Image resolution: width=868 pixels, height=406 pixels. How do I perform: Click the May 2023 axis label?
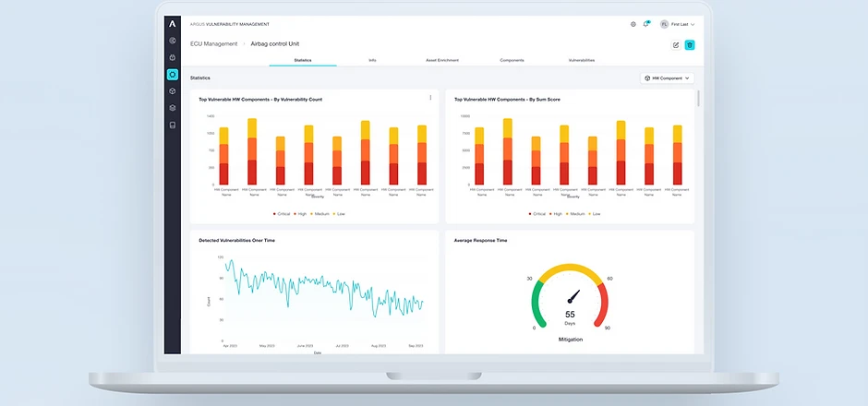coord(267,346)
